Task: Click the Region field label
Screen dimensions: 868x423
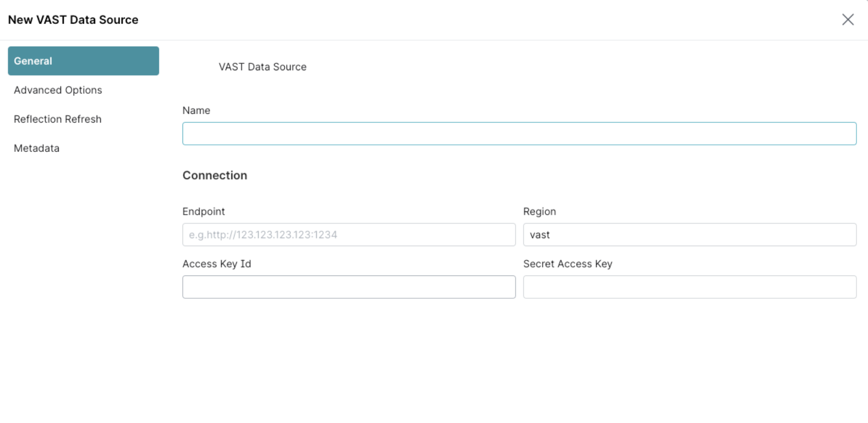Action: (x=540, y=211)
